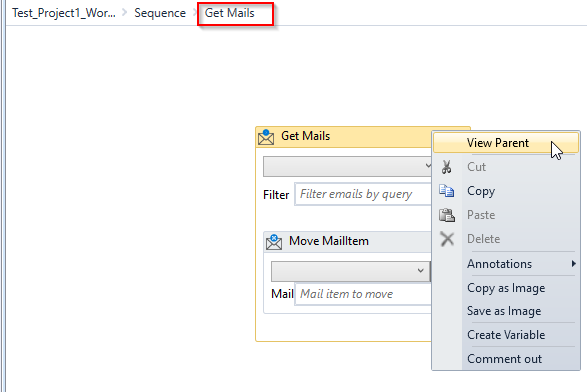
Task: Expand the Annotations submenu arrow
Action: pos(574,264)
